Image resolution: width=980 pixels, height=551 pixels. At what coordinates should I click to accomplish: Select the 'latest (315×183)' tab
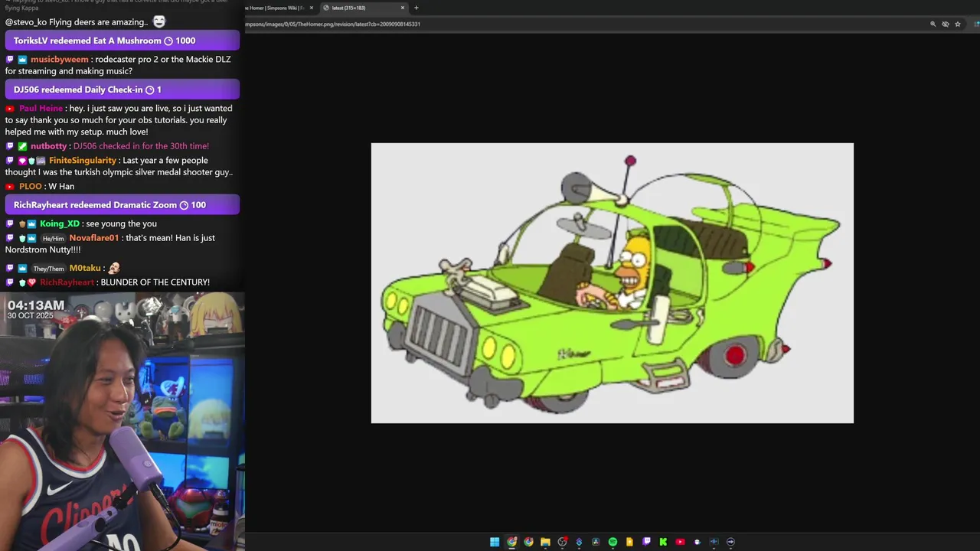(363, 8)
